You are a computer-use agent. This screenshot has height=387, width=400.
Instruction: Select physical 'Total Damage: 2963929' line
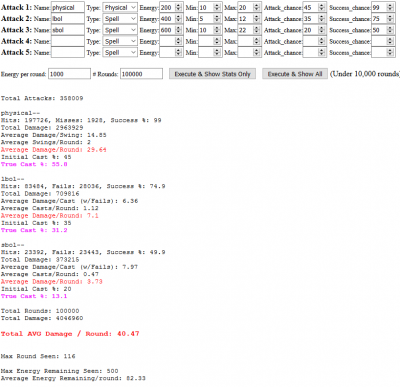pyautogui.click(x=42, y=128)
